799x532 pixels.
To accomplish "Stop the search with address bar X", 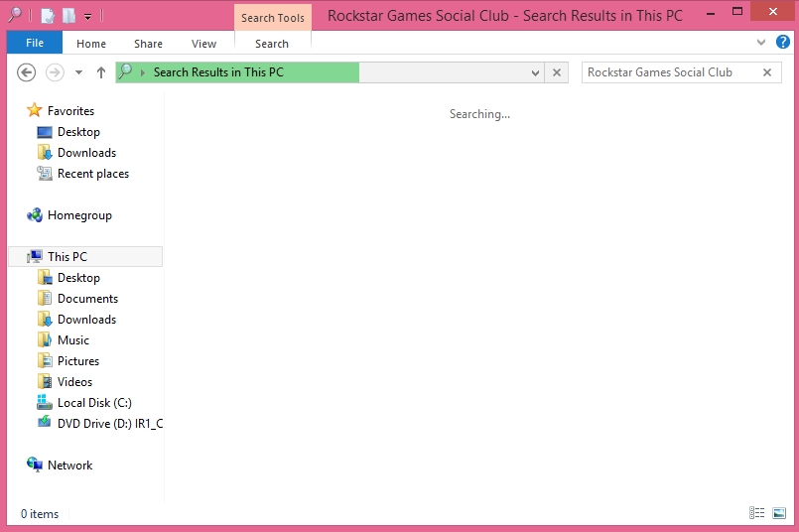I will click(557, 72).
